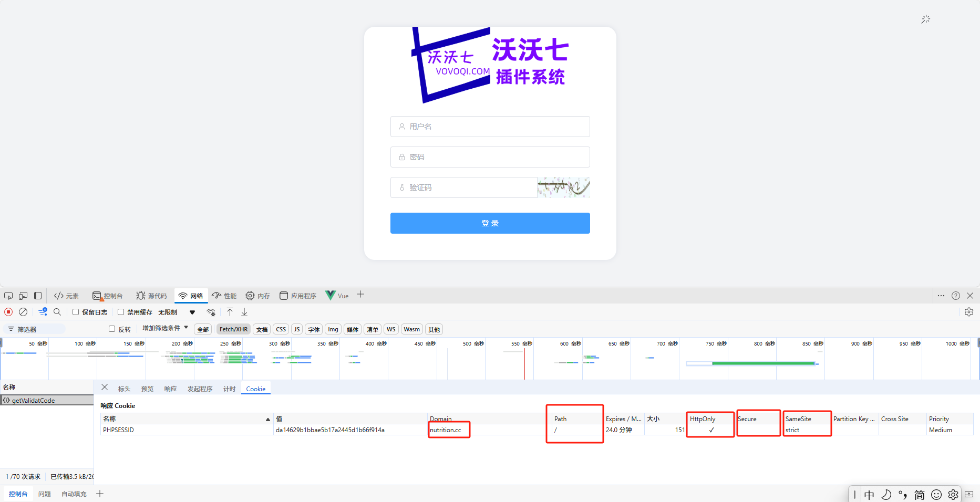Open the 标头 request detail tab
The height and width of the screenshot is (502, 980).
click(124, 389)
